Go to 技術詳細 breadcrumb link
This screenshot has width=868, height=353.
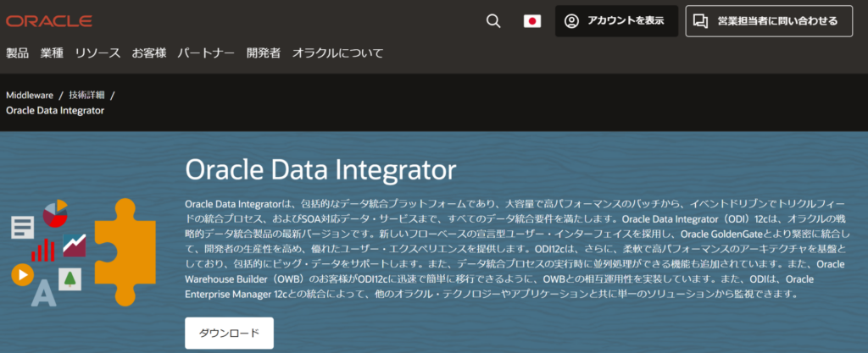point(87,95)
